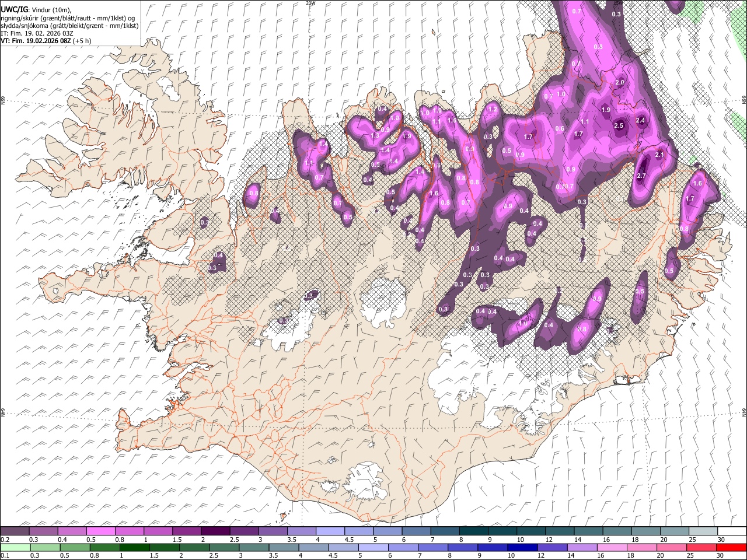747x560 pixels.
Task: Pick the light periwinkle 5 swatch in the lower legend
Action: pyautogui.click(x=373, y=547)
